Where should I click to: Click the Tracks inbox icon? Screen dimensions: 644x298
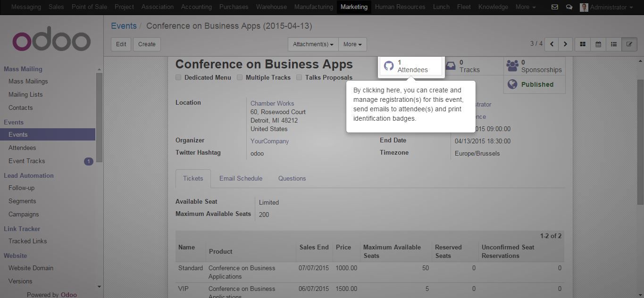[x=451, y=66]
